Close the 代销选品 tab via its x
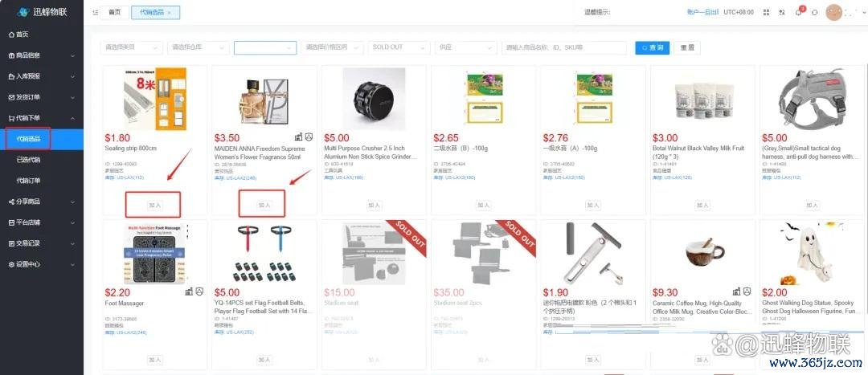 coord(170,12)
